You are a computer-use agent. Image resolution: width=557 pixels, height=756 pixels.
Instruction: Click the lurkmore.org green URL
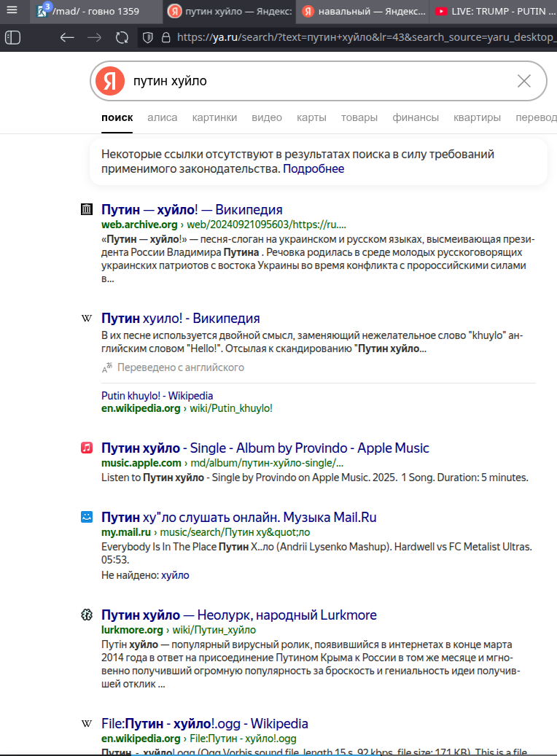tap(179, 630)
